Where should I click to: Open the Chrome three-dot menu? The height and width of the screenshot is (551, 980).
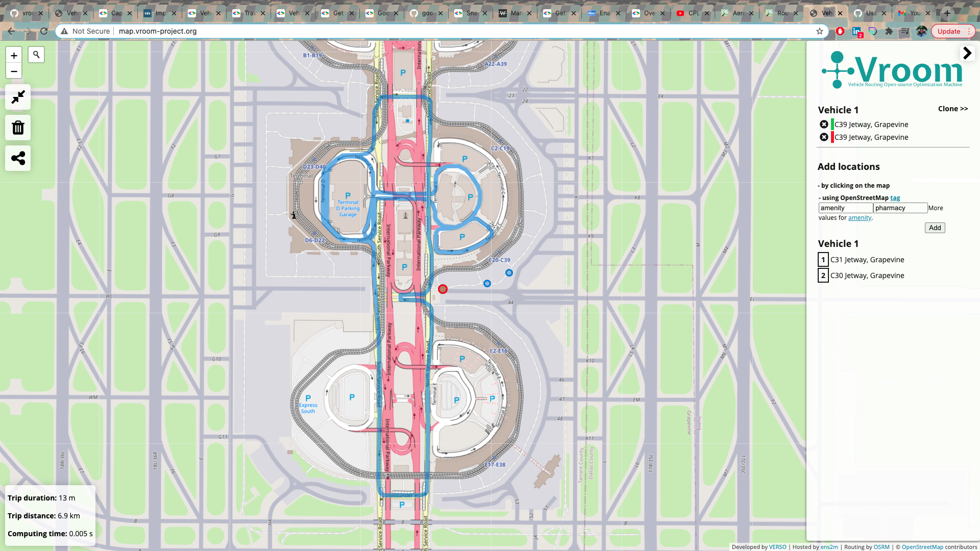970,31
